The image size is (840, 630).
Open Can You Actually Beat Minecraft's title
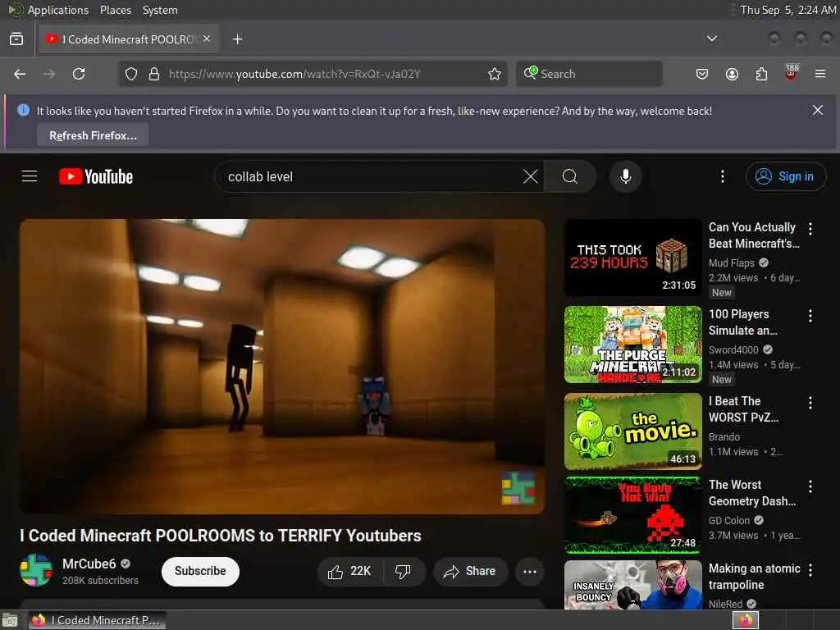point(754,235)
